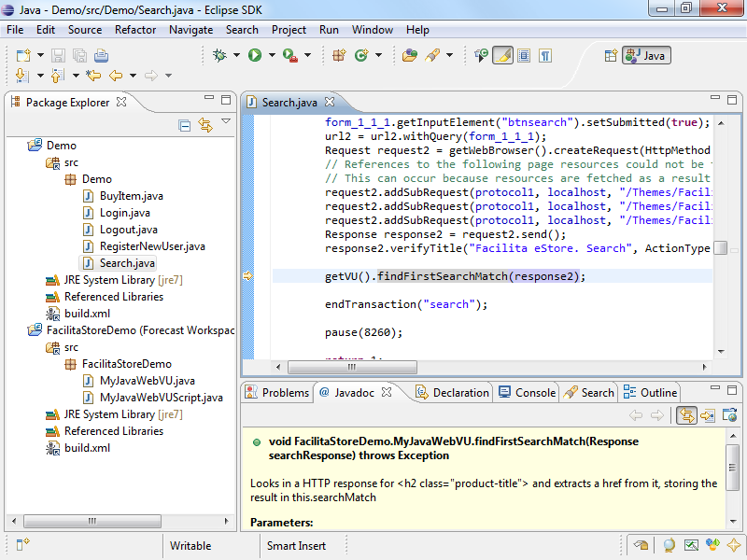The width and height of the screenshot is (747, 560).
Task: Maximize the editor area pane
Action: click(x=732, y=100)
